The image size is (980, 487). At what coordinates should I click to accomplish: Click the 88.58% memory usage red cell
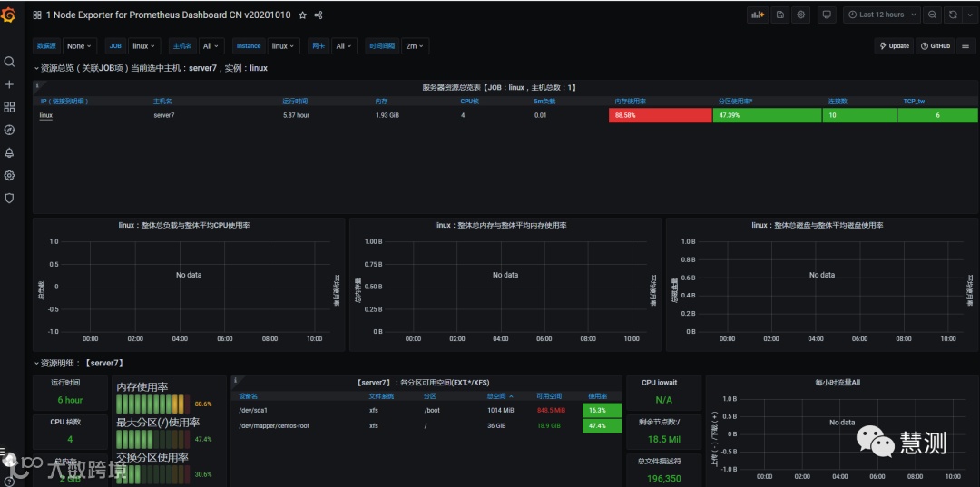(x=660, y=115)
